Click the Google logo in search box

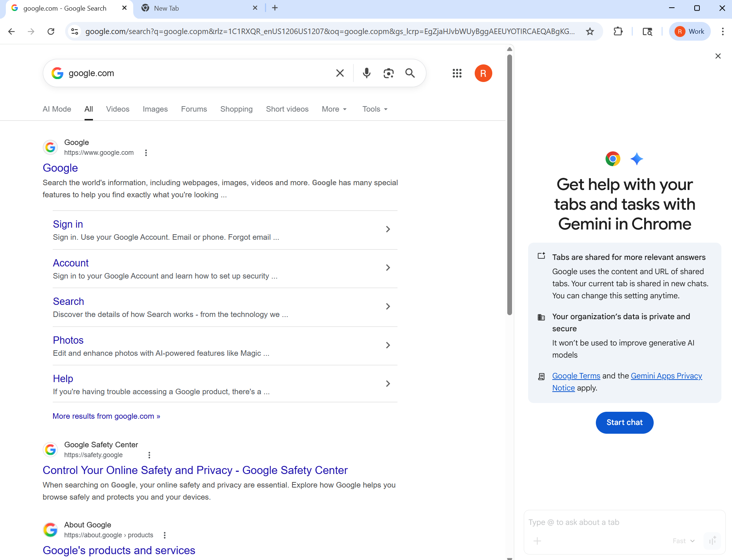click(57, 73)
